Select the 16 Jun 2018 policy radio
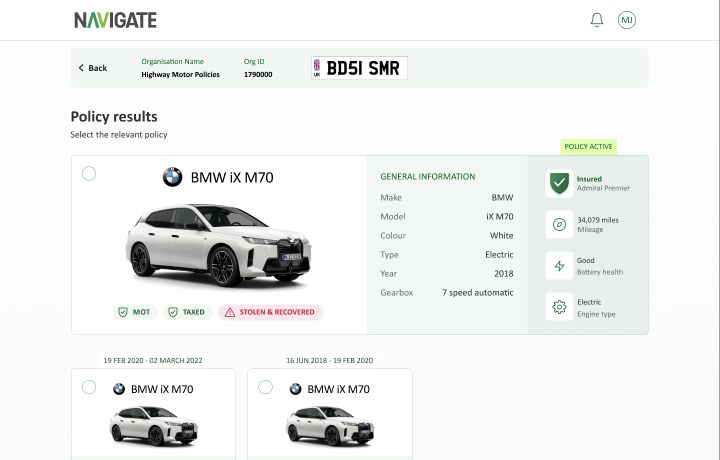This screenshot has height=460, width=720. pyautogui.click(x=265, y=387)
